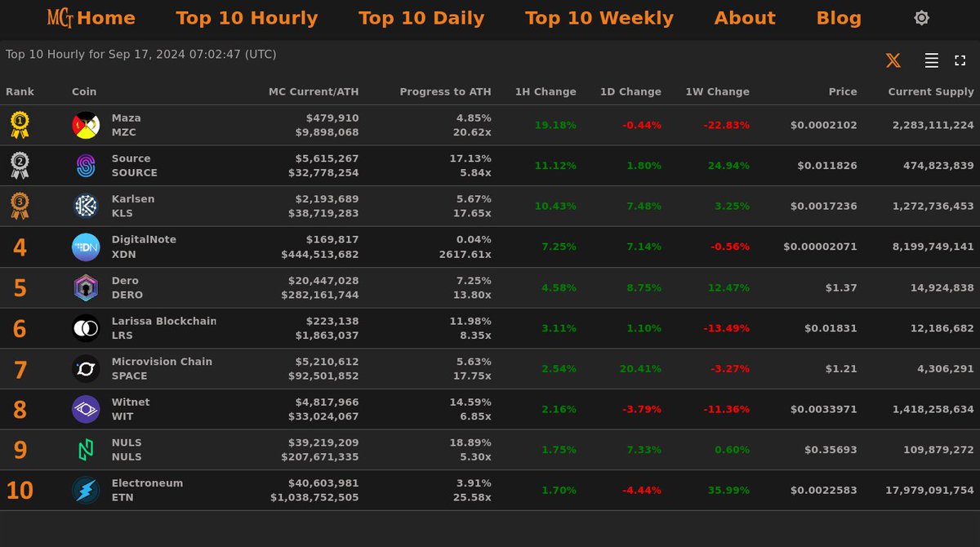Screen dimensions: 980x547
Task: Click the rank number 10
Action: [20, 491]
